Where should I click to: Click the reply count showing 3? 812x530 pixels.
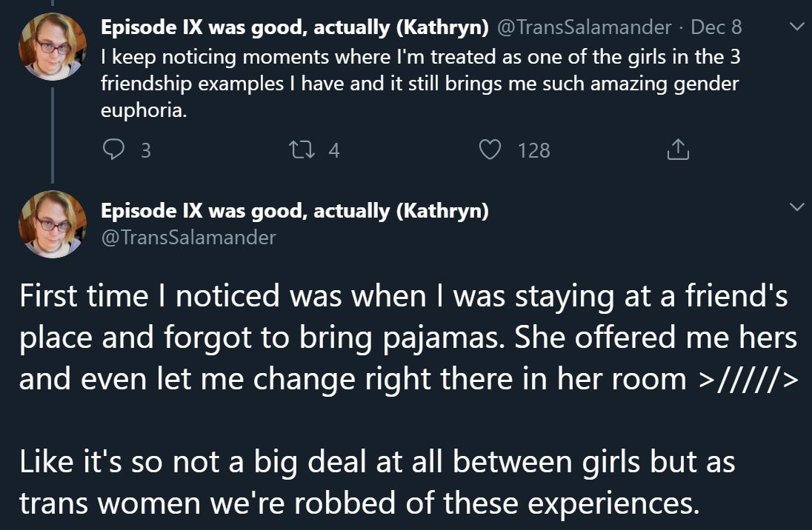pyautogui.click(x=145, y=151)
